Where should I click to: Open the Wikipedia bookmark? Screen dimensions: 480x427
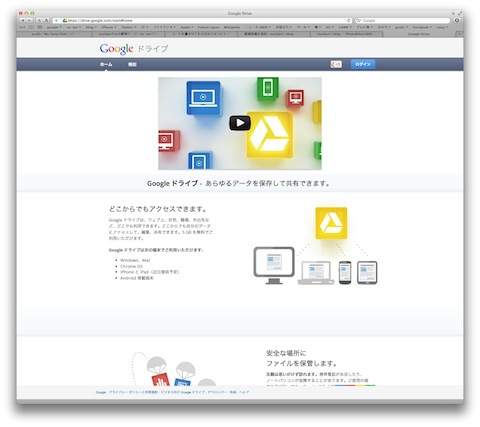pyautogui.click(x=232, y=27)
